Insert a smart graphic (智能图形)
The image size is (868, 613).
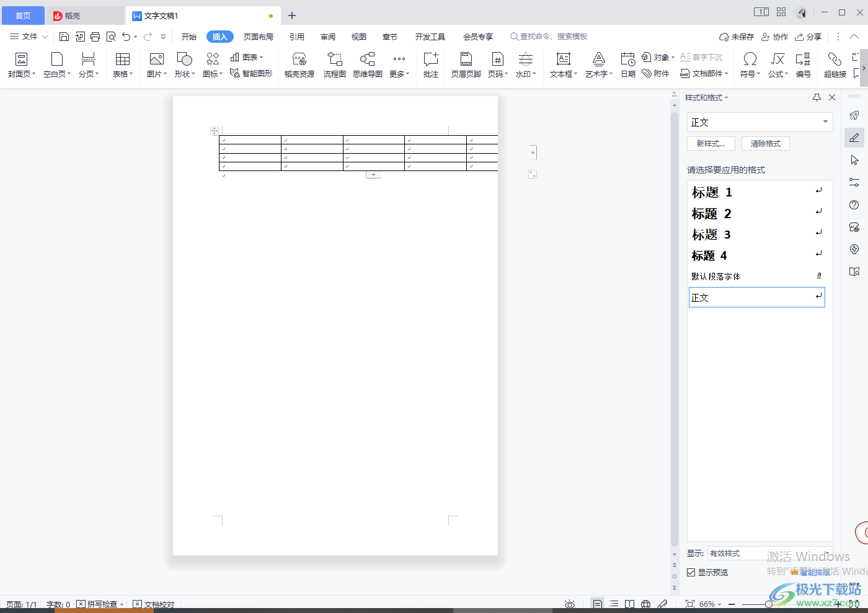[251, 73]
